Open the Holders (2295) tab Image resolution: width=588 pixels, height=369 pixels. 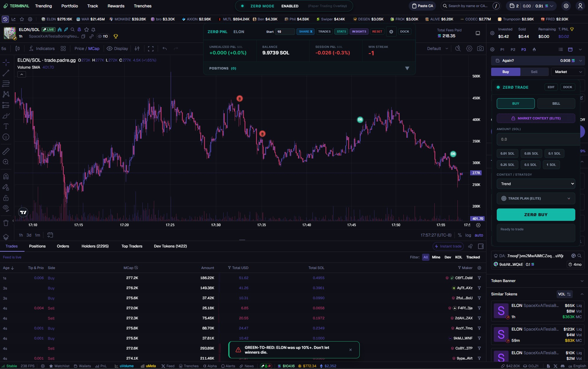pyautogui.click(x=95, y=246)
